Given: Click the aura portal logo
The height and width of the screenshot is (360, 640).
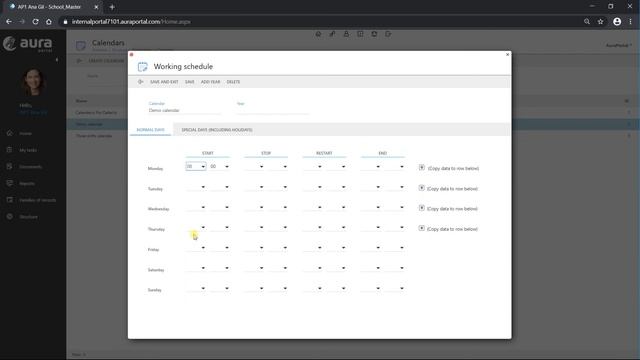Looking at the screenshot, I should [x=28, y=44].
